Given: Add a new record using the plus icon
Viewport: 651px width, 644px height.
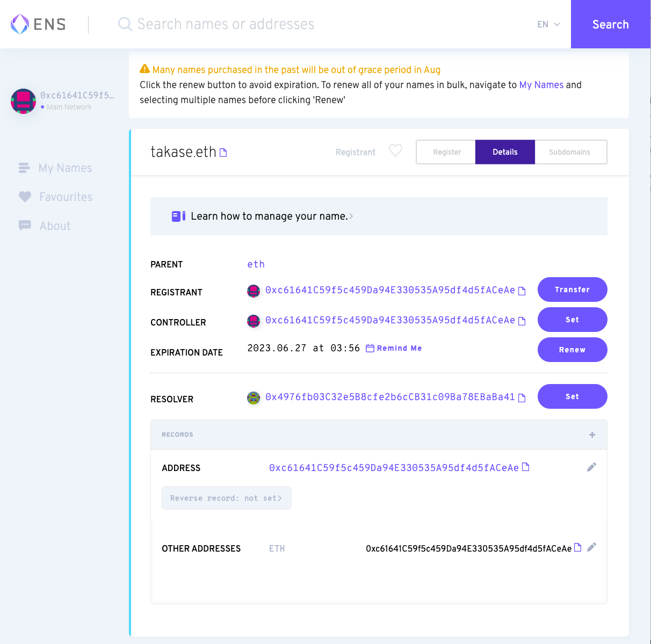Looking at the screenshot, I should click(592, 435).
